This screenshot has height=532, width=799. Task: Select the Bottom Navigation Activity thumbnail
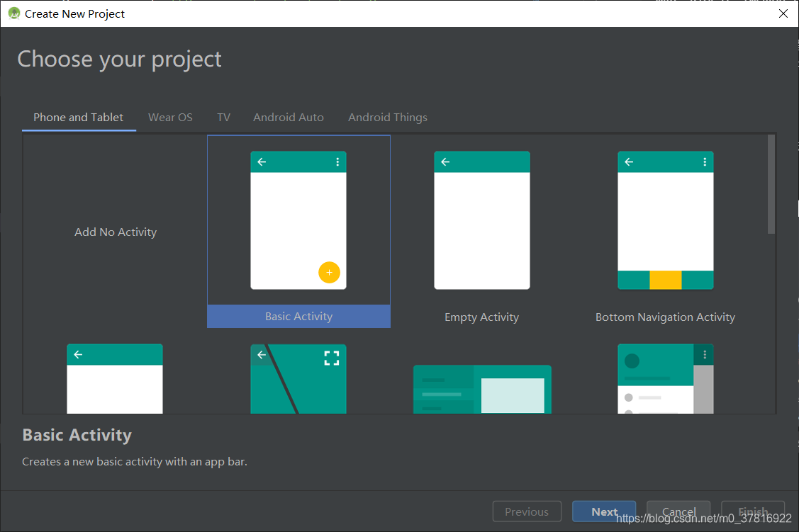click(666, 220)
